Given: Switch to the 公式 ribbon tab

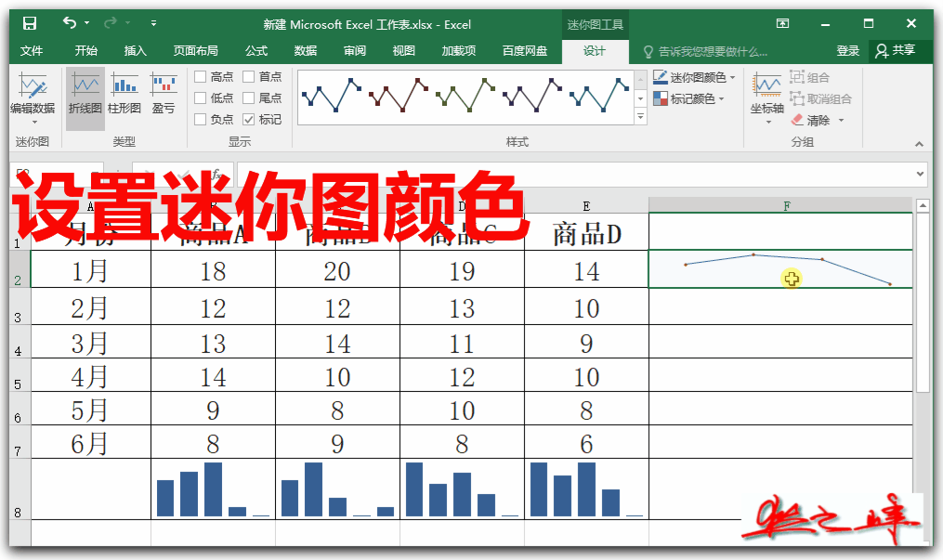Looking at the screenshot, I should (x=256, y=50).
